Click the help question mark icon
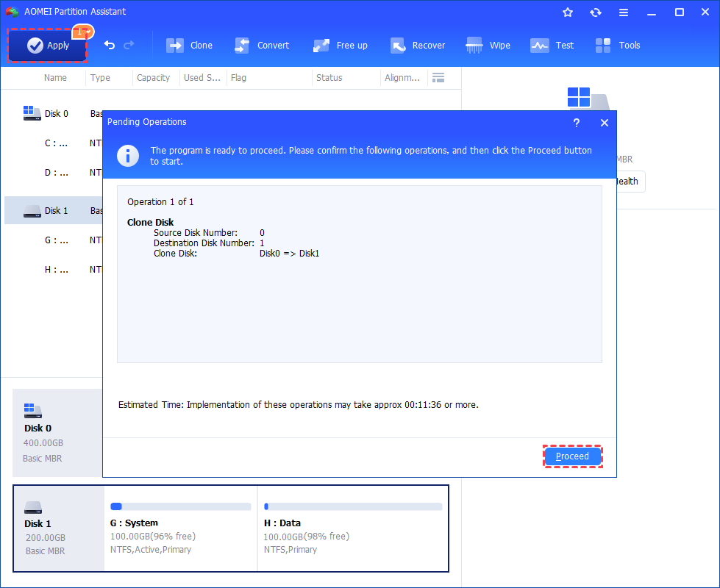Image resolution: width=720 pixels, height=588 pixels. pyautogui.click(x=577, y=123)
